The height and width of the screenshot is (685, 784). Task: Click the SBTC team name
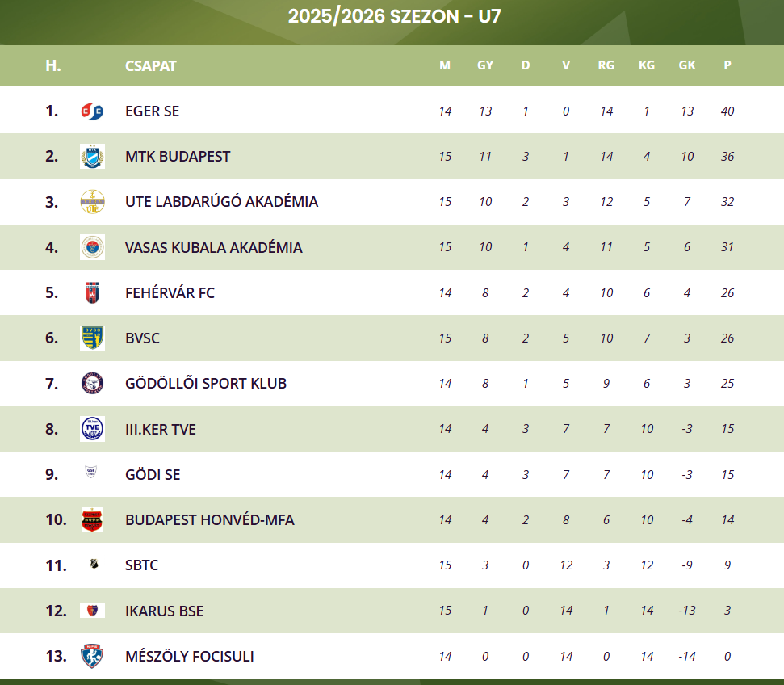click(142, 565)
